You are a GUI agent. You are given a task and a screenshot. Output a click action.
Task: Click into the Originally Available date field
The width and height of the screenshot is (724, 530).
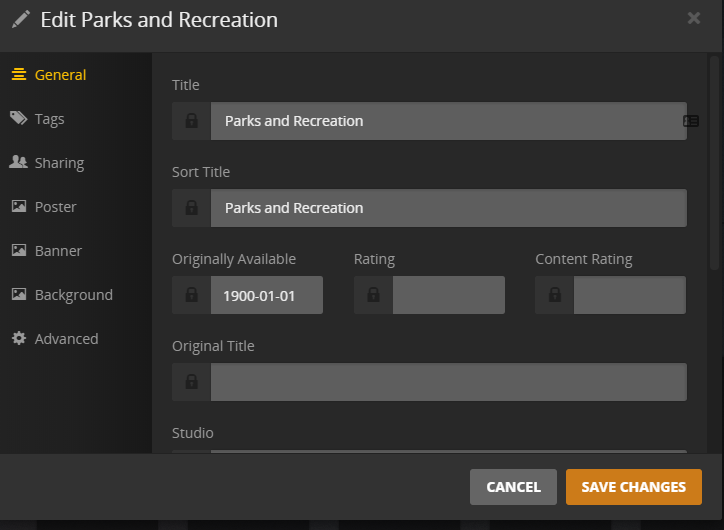266,295
